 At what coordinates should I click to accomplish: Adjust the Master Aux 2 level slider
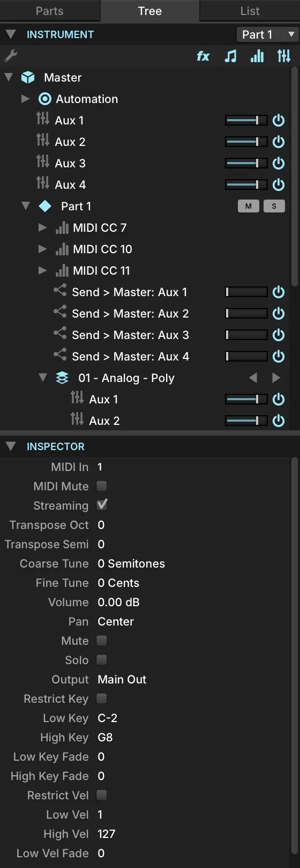(x=246, y=142)
